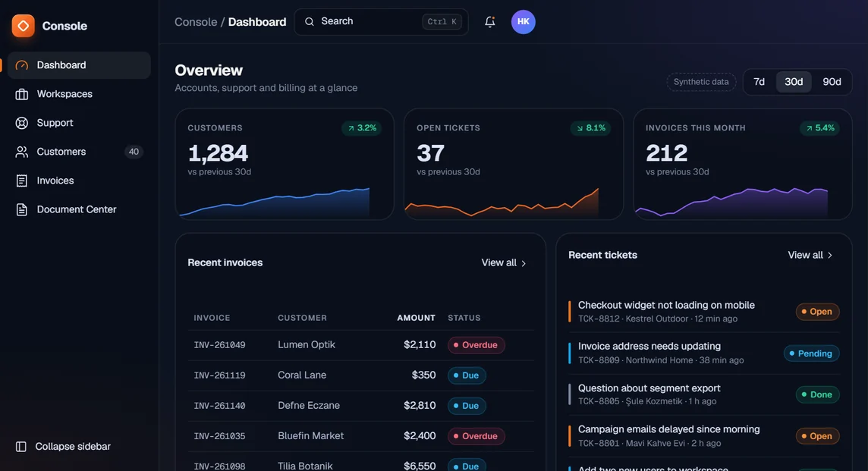Click the orange Console logo icon
This screenshot has height=471, width=868.
(24, 26)
